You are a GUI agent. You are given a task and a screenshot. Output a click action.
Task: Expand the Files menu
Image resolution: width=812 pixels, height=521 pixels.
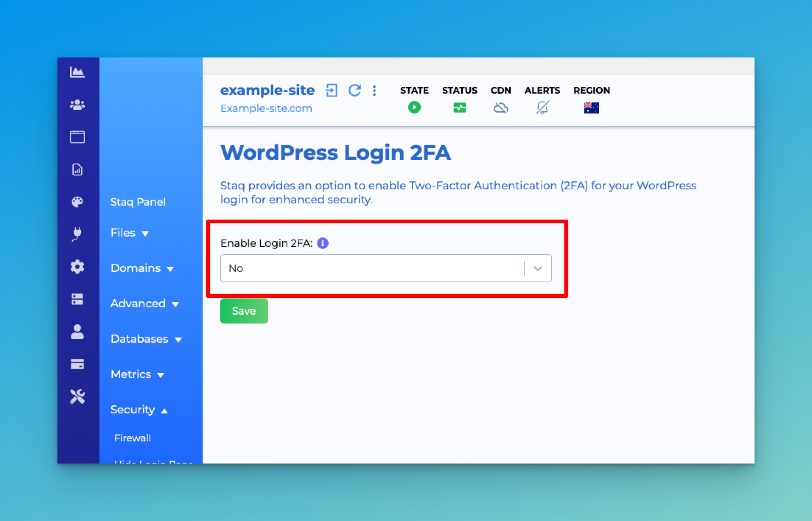pyautogui.click(x=130, y=233)
